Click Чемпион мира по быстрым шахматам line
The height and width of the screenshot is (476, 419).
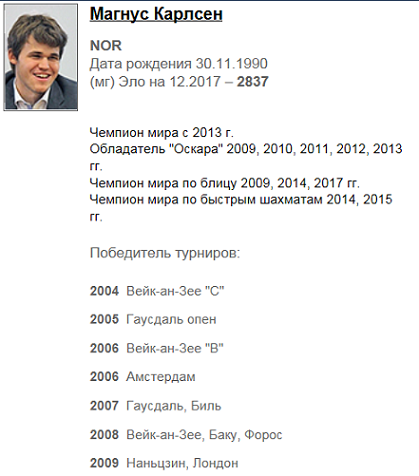(241, 208)
